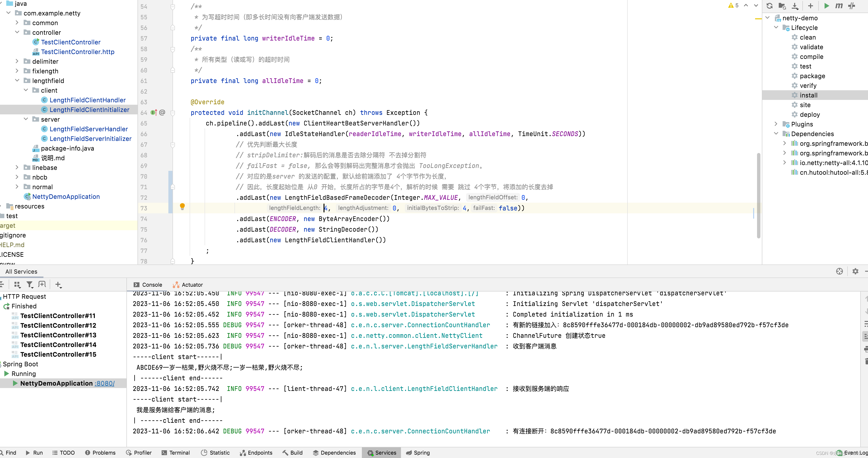
Task: Select Maven clean lifecycle goal
Action: tap(808, 37)
